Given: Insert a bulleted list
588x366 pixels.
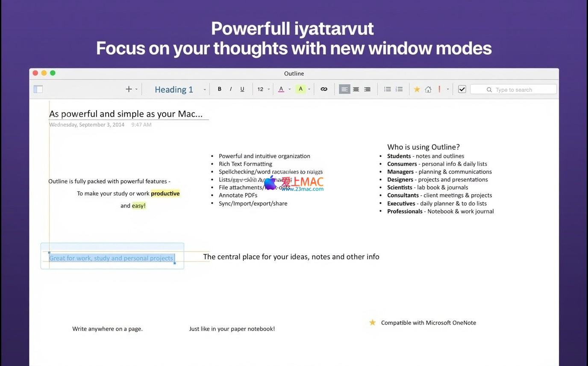Looking at the screenshot, I should point(388,89).
